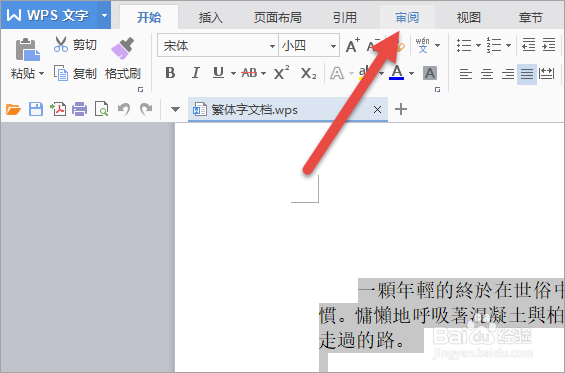
Task: Expand quick access toolbar dropdown
Action: tap(175, 109)
